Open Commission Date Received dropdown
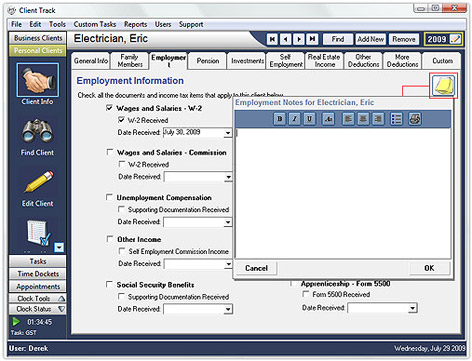 pos(228,177)
